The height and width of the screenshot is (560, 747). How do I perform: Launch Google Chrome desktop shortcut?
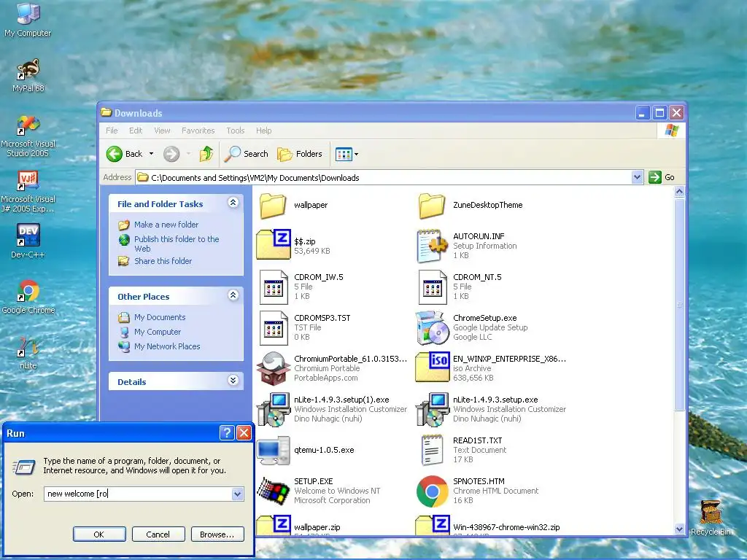pos(28,297)
